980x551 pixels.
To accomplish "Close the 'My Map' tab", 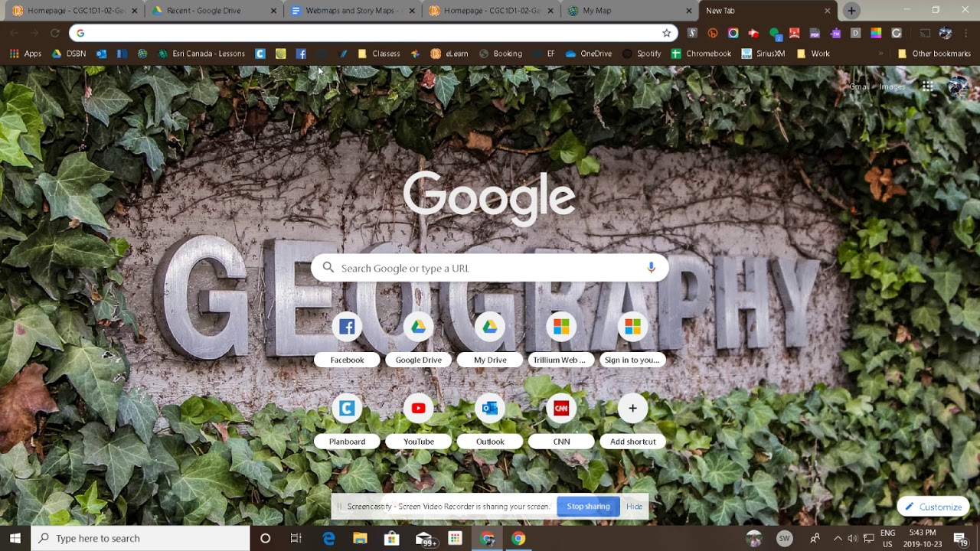I will [x=688, y=11].
